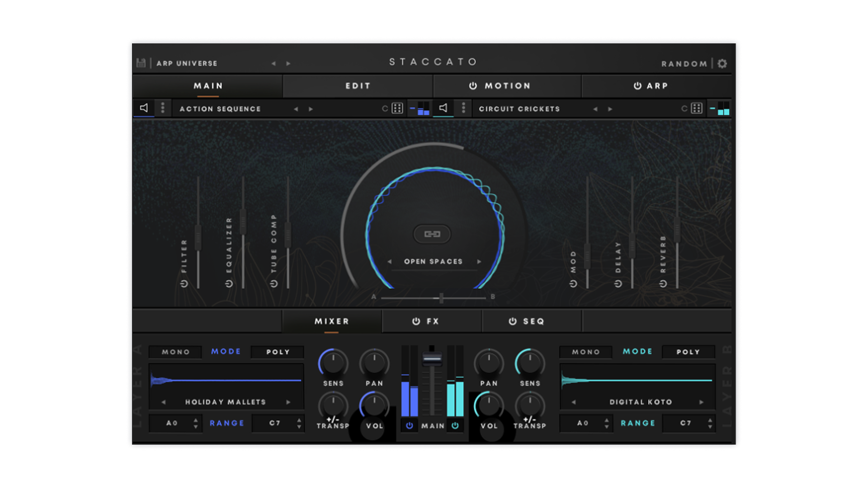Open the three-dot menu beside Action Sequence
Image resolution: width=868 pixels, height=488 pixels.
[x=163, y=108]
